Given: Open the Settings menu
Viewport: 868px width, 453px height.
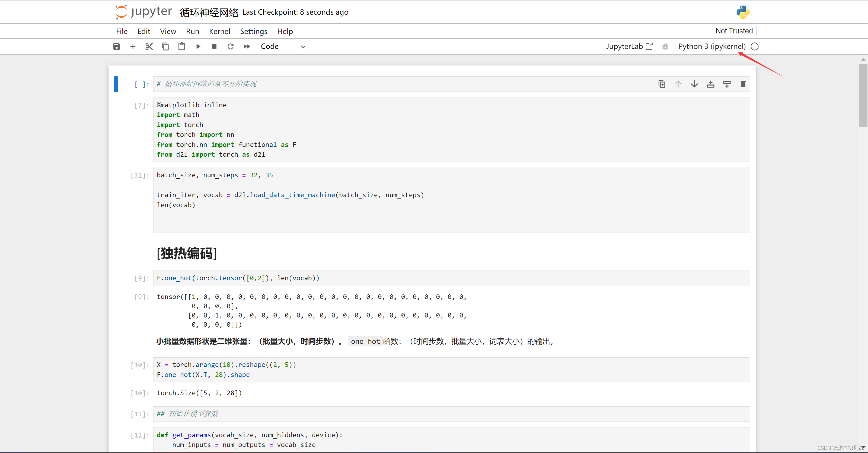Looking at the screenshot, I should [x=253, y=32].
